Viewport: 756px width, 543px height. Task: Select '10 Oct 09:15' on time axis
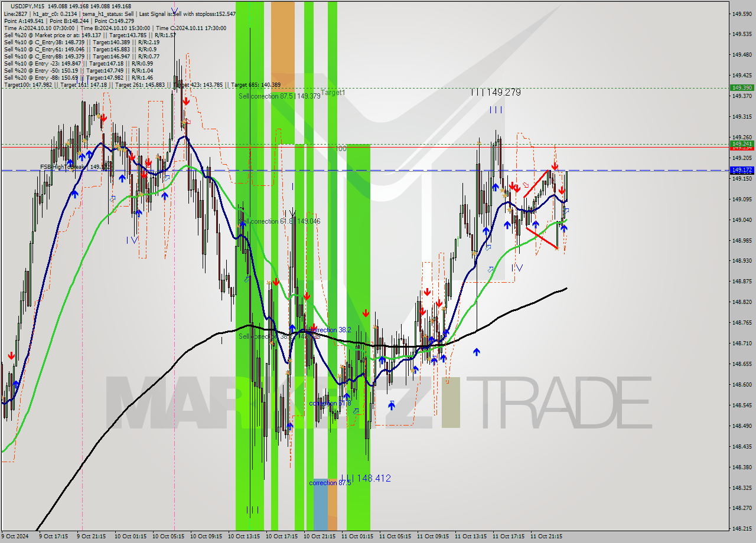pyautogui.click(x=206, y=537)
